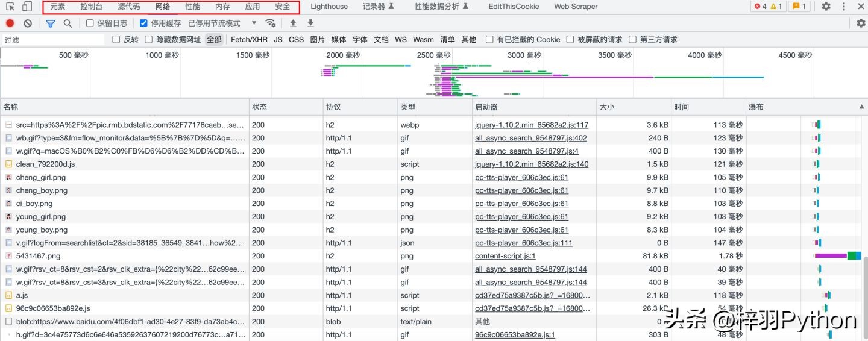868x341 pixels.
Task: Open the network conditions wifi icon
Action: (x=271, y=23)
